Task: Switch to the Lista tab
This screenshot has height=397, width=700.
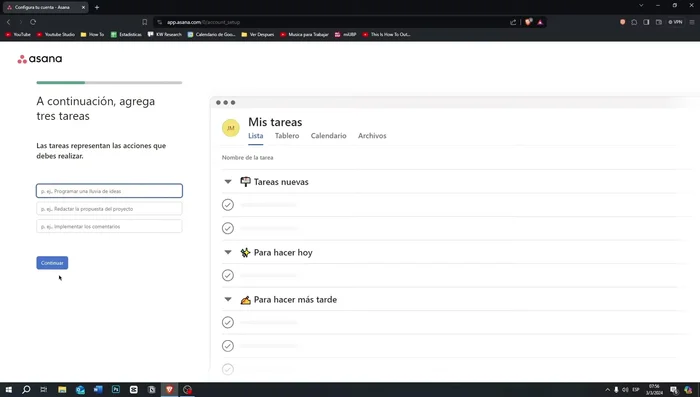Action: [x=255, y=136]
